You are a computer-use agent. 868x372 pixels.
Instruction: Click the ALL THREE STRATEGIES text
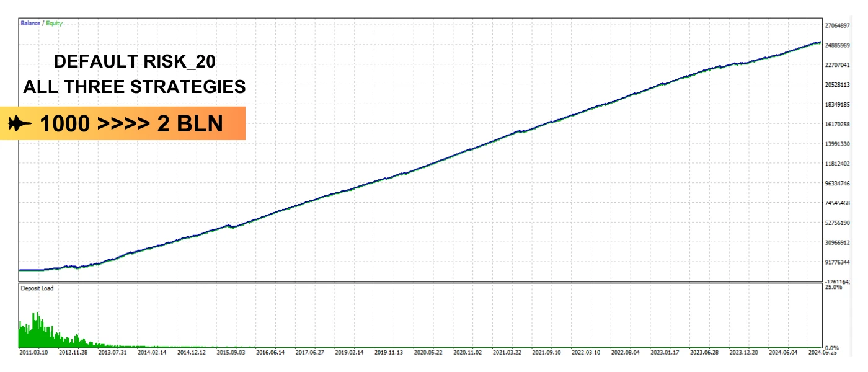pos(135,87)
